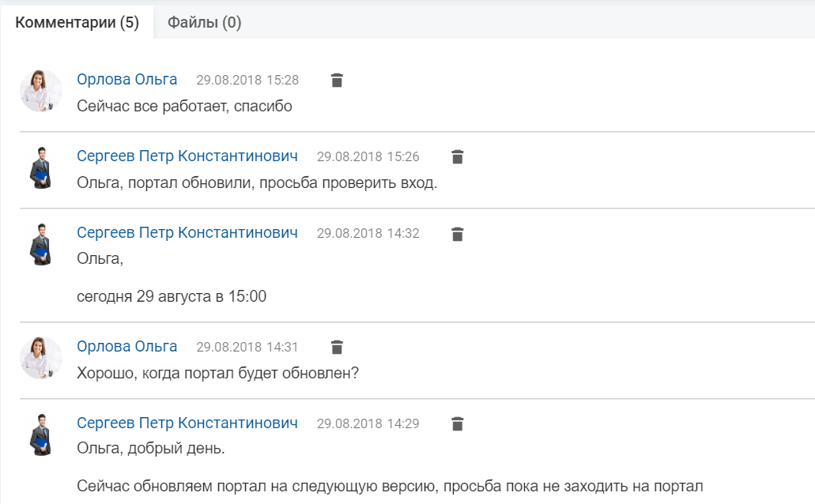This screenshot has width=815, height=504.
Task: Select the Комментарии (5) tab
Action: click(x=77, y=22)
